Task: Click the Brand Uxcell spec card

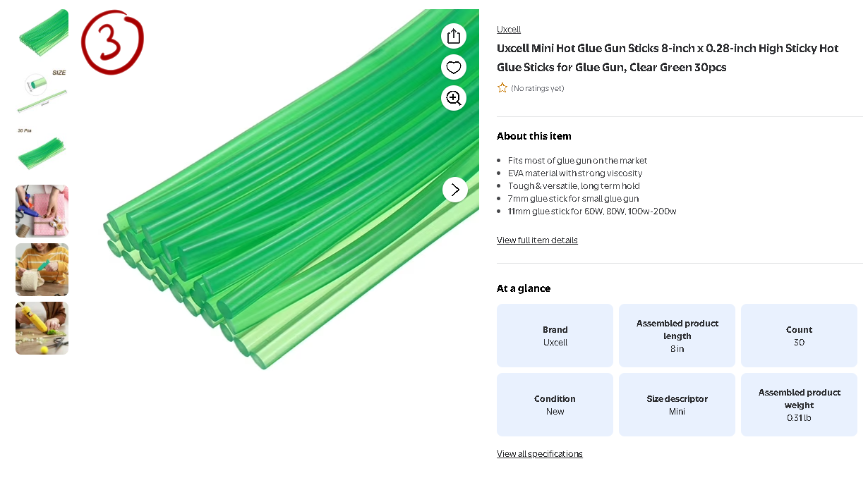Action: click(x=555, y=336)
